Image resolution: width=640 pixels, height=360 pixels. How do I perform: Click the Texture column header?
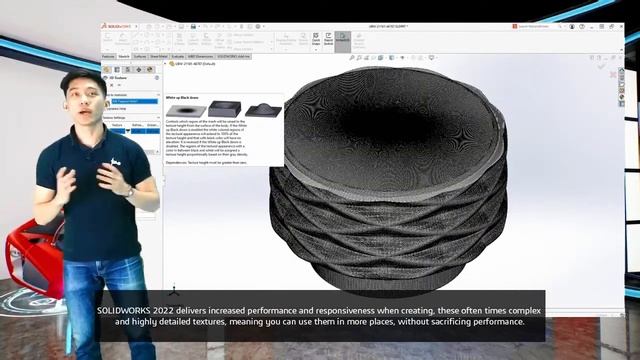(x=117, y=125)
